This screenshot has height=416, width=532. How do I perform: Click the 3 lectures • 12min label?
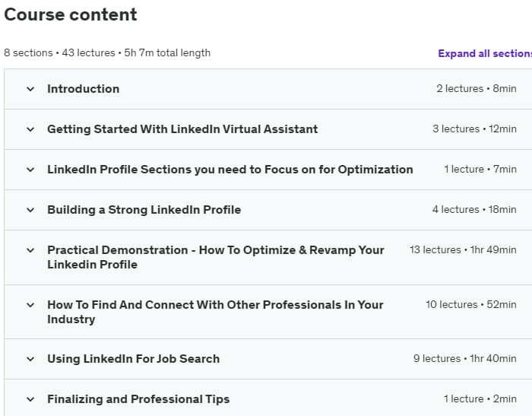(x=474, y=129)
